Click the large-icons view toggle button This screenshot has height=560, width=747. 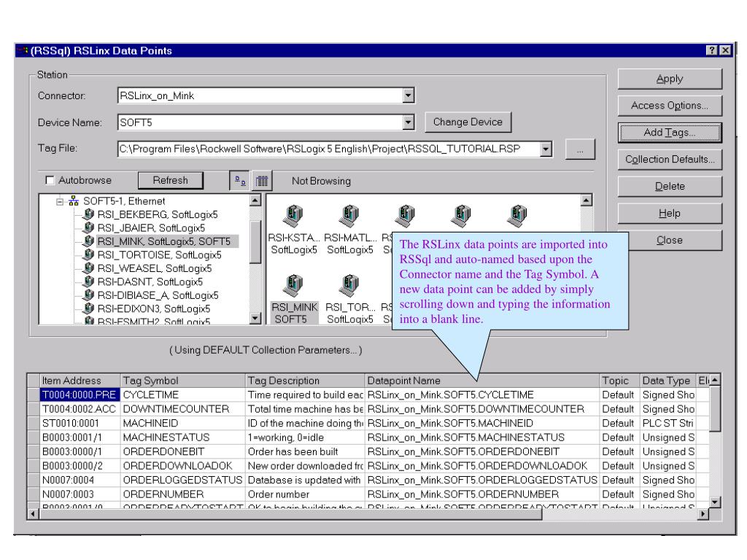240,181
